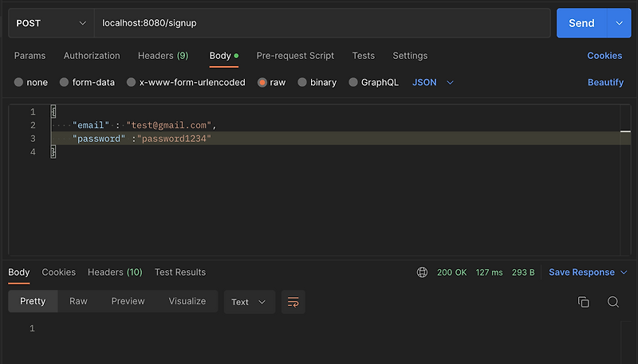Open the JSON body format dropdown

433,82
